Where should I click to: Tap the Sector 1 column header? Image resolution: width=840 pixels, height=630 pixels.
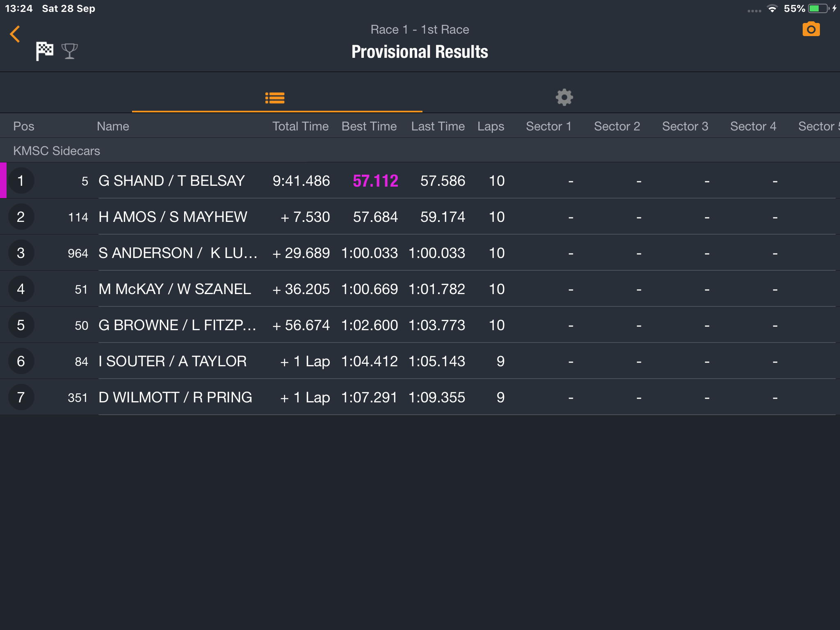click(548, 126)
